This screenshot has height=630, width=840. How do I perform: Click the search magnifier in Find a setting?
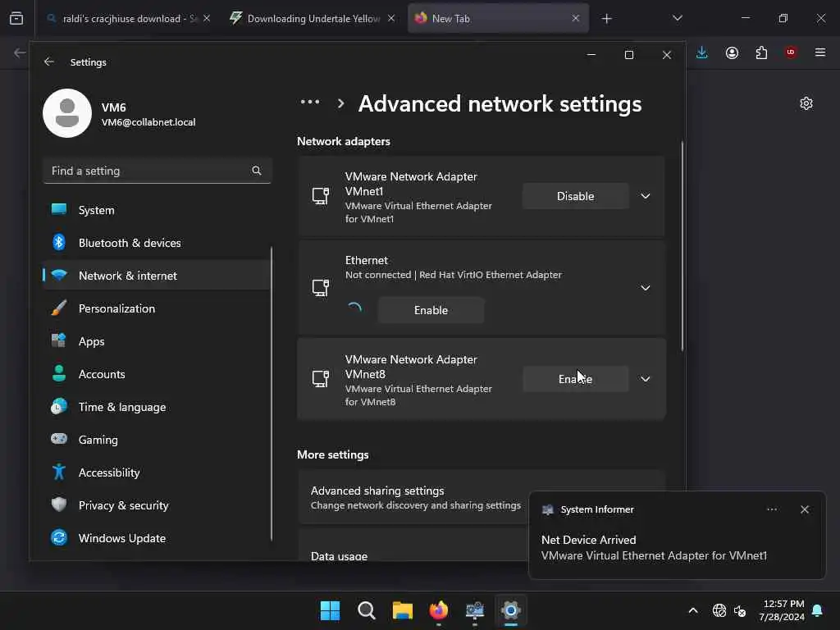(x=257, y=171)
